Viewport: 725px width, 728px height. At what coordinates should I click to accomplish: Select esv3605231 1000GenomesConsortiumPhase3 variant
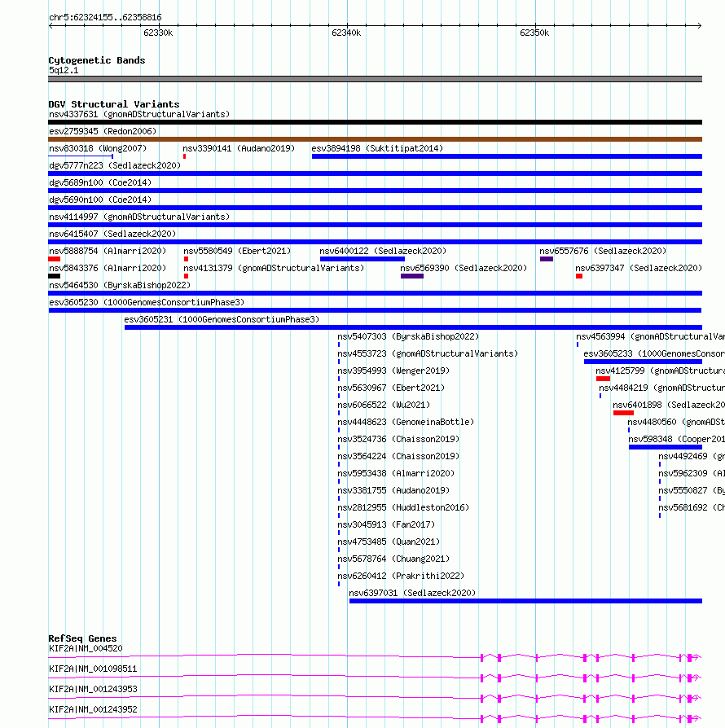[222, 319]
